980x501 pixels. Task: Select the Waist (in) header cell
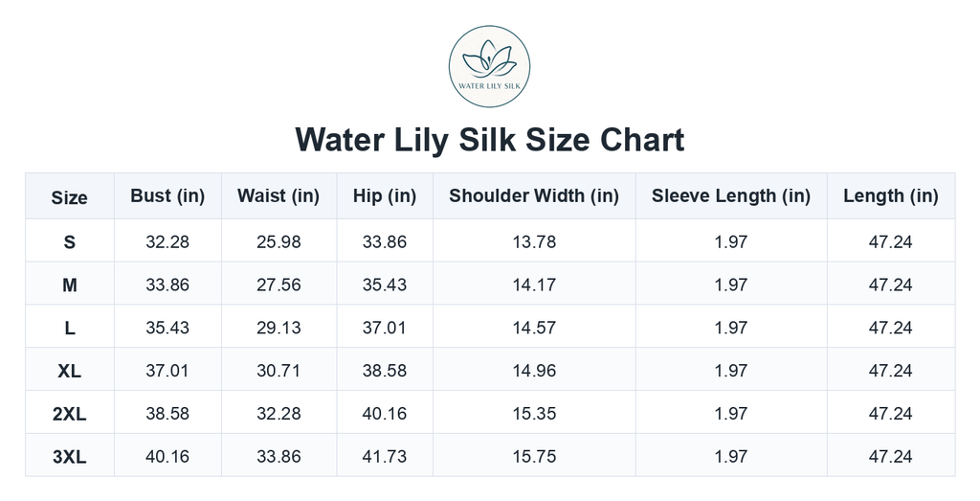pos(278,195)
